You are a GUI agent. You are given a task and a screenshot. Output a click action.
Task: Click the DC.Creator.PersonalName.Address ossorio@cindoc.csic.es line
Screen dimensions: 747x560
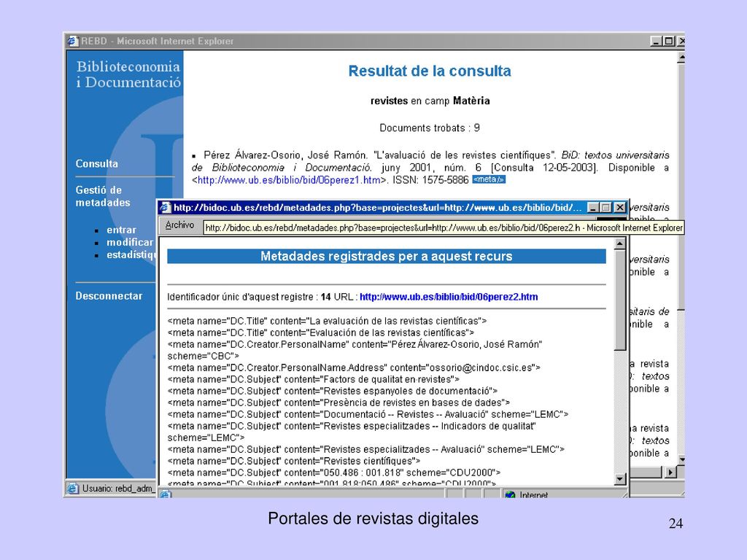tap(354, 367)
